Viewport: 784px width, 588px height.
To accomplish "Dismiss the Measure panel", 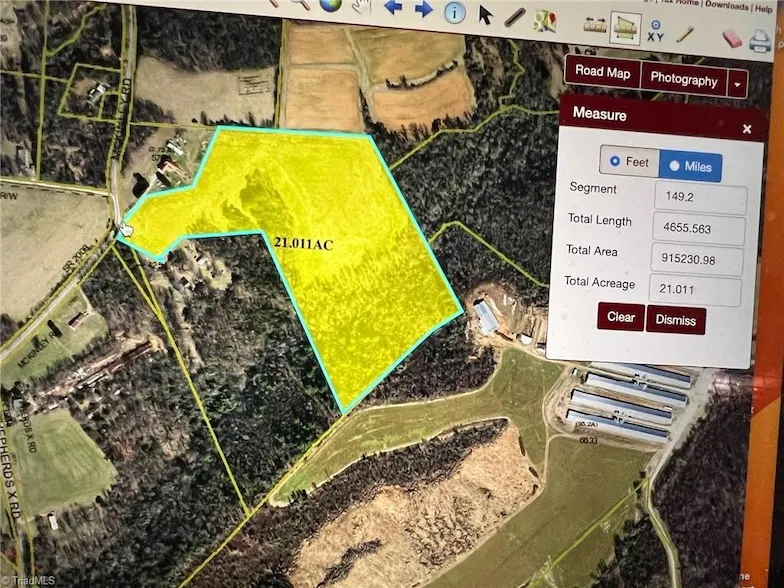I will (676, 320).
